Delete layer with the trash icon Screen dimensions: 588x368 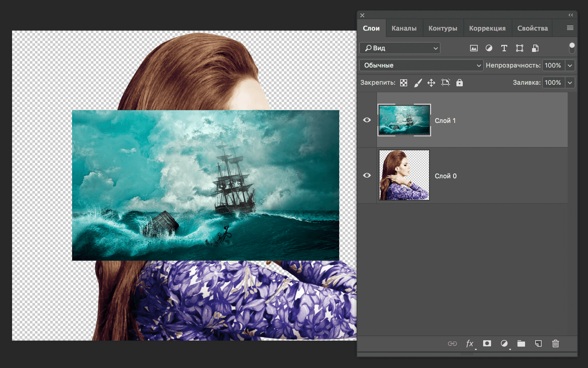point(555,343)
